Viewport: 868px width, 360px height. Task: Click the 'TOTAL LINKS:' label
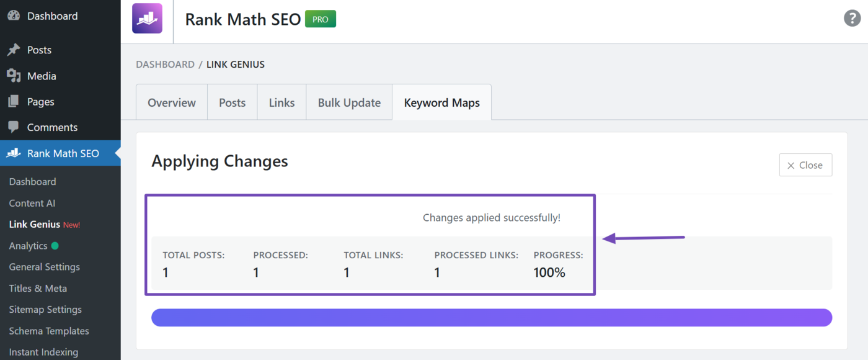pos(374,255)
